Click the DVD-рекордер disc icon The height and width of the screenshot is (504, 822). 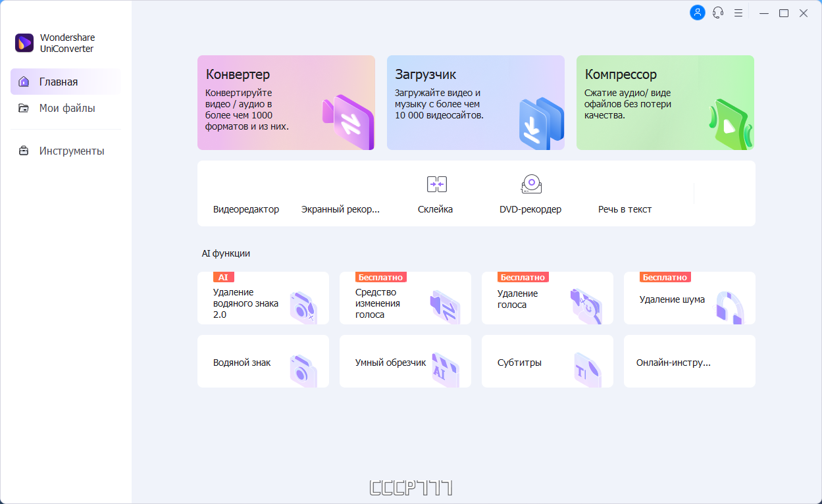tap(531, 184)
